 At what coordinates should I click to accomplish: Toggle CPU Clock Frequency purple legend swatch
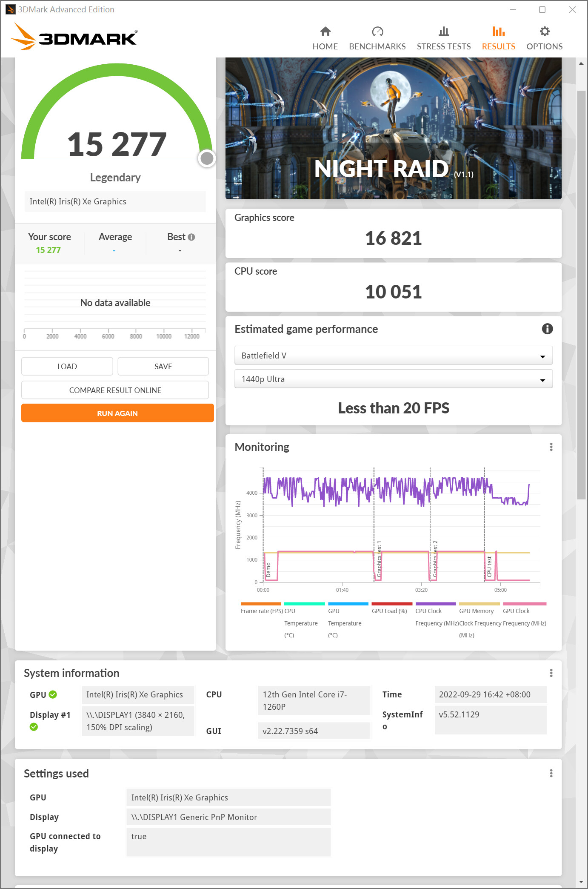pos(435,604)
